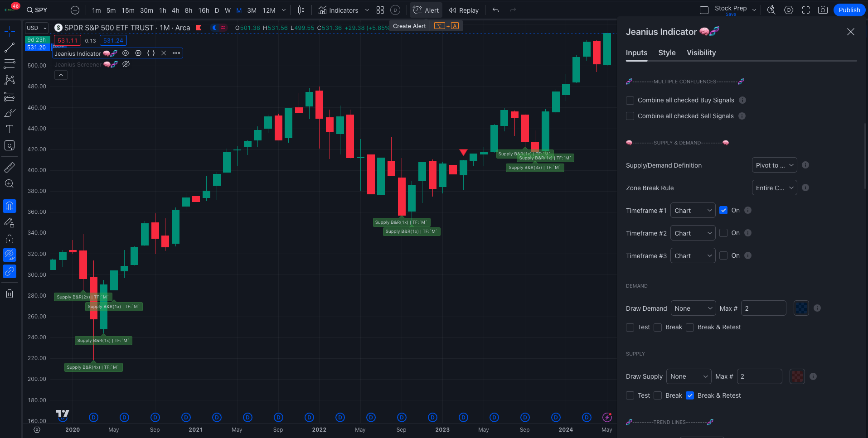Open the layout setup square icon

(x=704, y=10)
